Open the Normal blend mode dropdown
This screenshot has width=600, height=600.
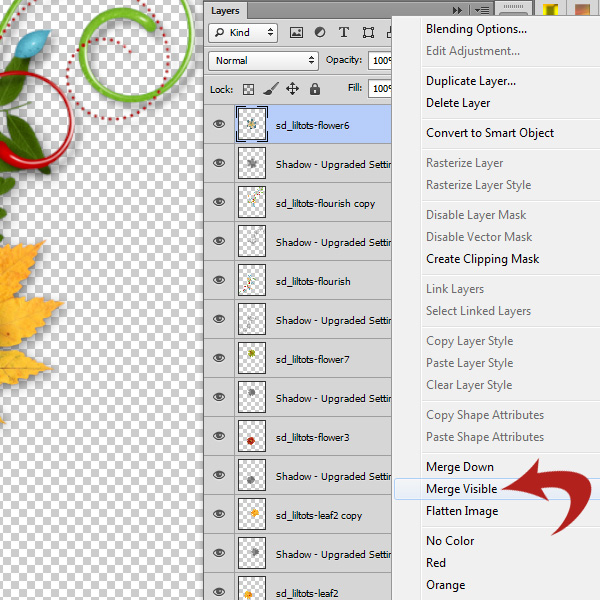pos(263,60)
